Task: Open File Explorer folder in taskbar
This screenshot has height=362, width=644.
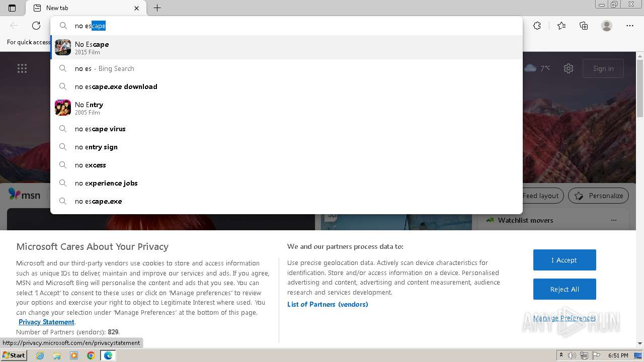Action: pos(57,355)
